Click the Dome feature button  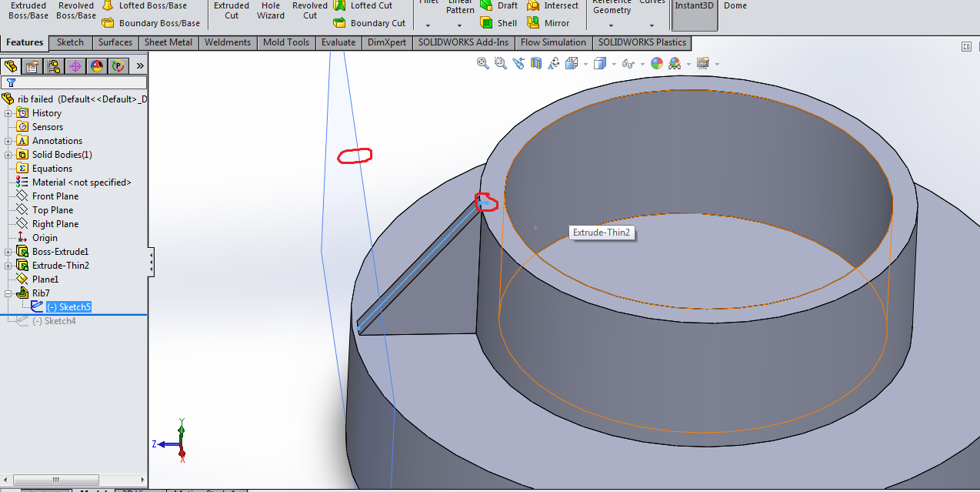pyautogui.click(x=735, y=5)
